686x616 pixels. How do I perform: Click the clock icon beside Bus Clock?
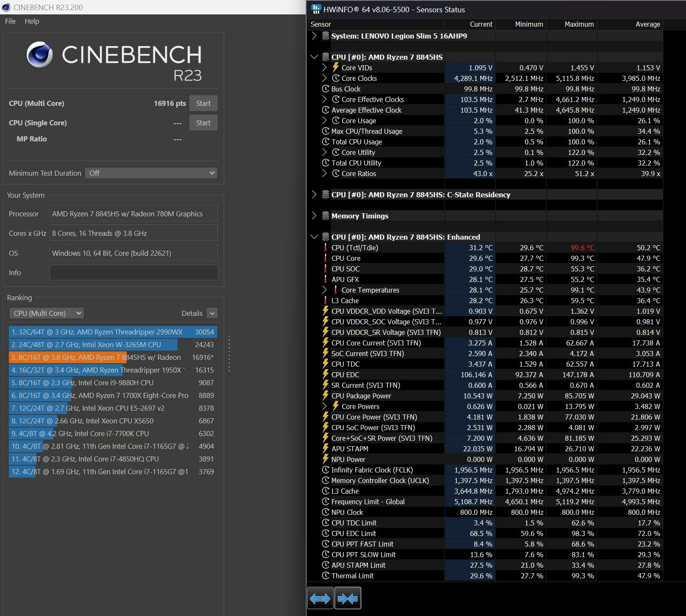point(325,89)
